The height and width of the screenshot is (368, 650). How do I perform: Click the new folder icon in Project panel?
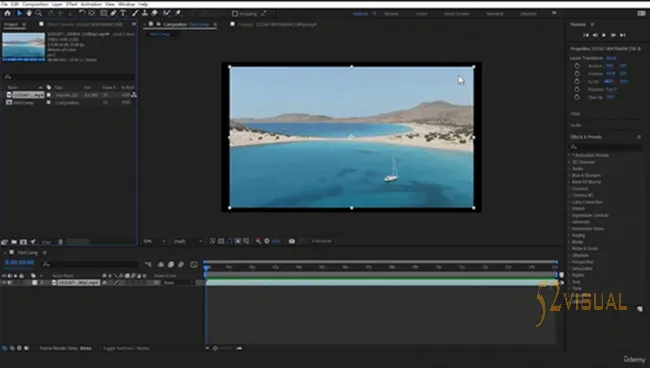[14, 242]
